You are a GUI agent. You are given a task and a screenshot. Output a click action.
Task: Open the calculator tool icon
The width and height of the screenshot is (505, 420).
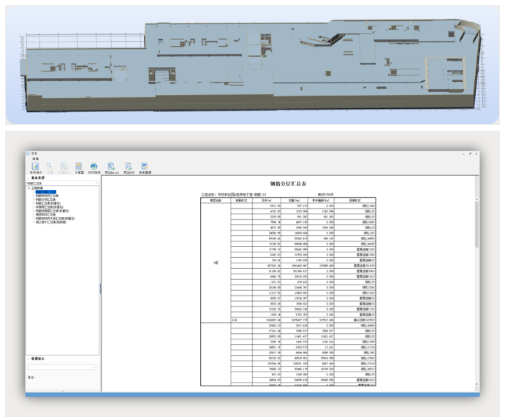tap(79, 167)
